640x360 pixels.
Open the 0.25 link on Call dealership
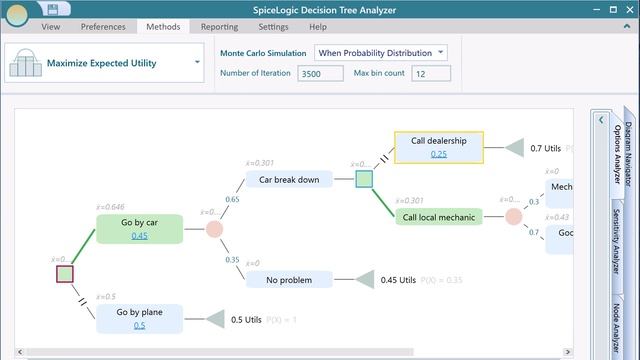[x=439, y=154]
